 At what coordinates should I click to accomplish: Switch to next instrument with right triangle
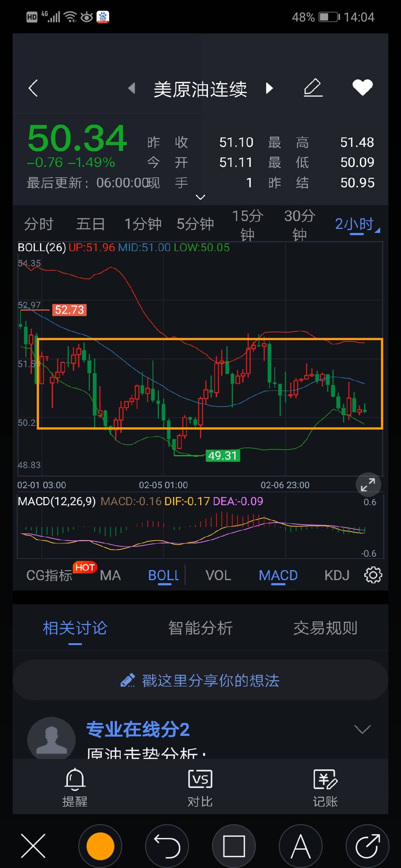click(270, 88)
